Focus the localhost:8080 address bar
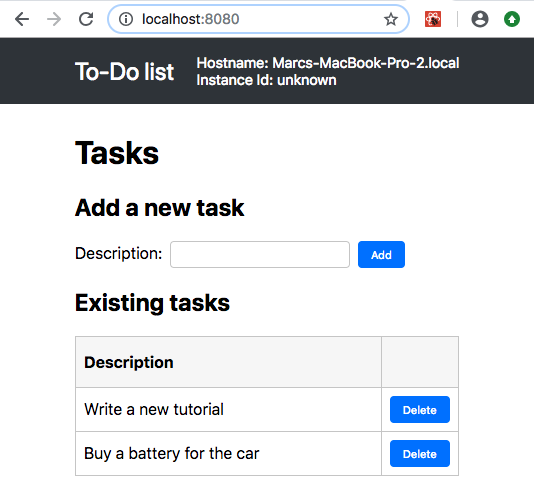Screen dimensions: 534x489 click(258, 19)
